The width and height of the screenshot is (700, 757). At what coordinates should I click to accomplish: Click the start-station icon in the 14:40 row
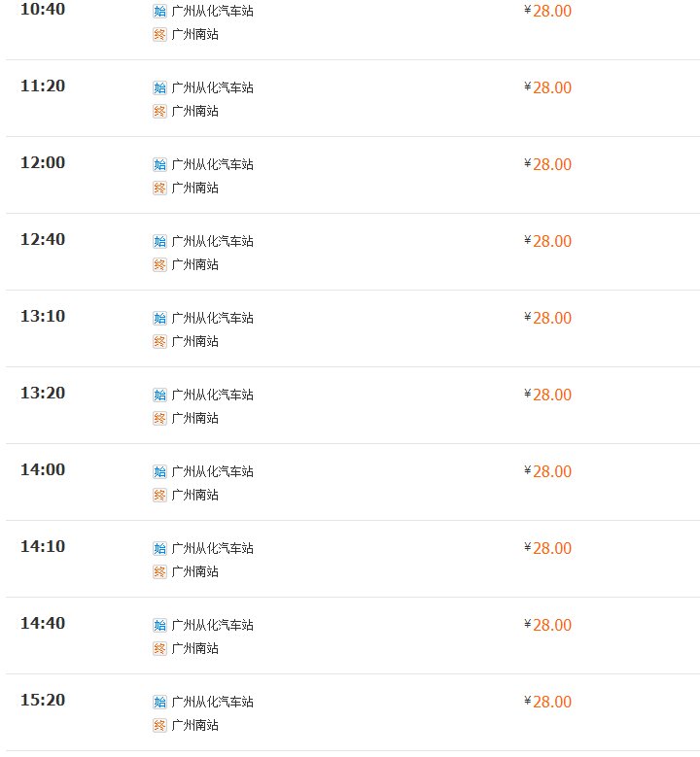click(x=159, y=625)
